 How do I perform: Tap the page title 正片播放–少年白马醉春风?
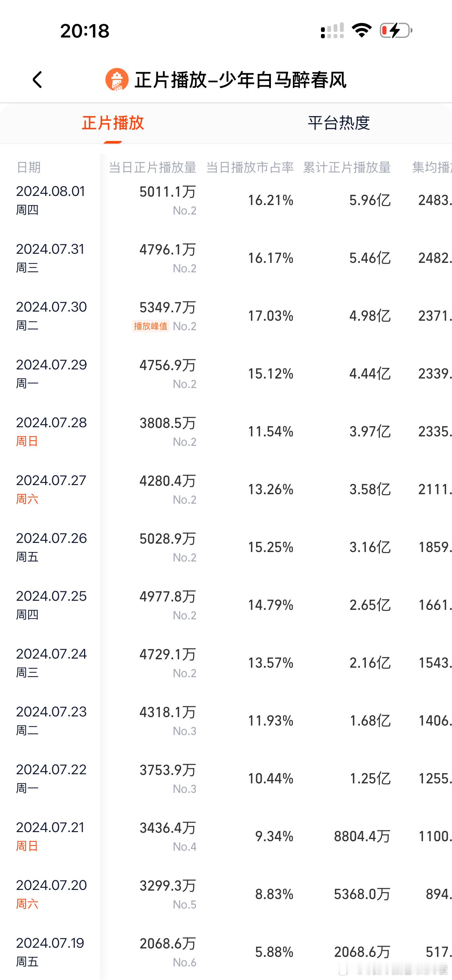click(x=240, y=80)
